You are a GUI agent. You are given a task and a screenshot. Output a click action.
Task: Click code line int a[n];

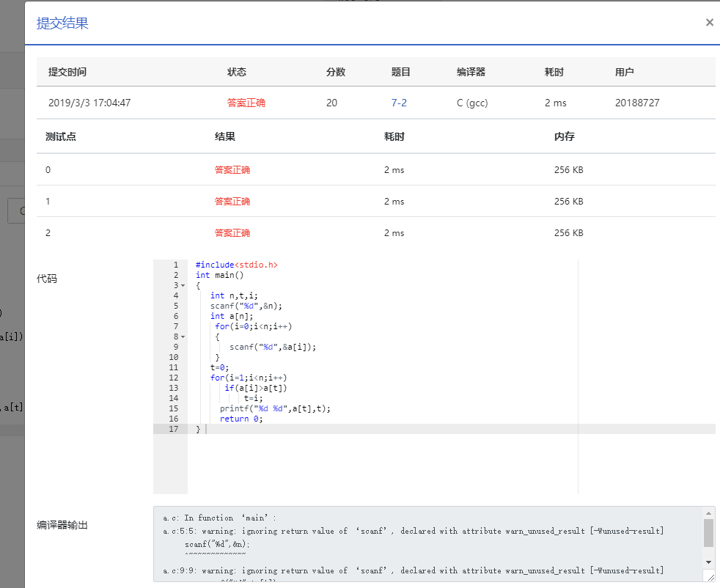pyautogui.click(x=232, y=316)
